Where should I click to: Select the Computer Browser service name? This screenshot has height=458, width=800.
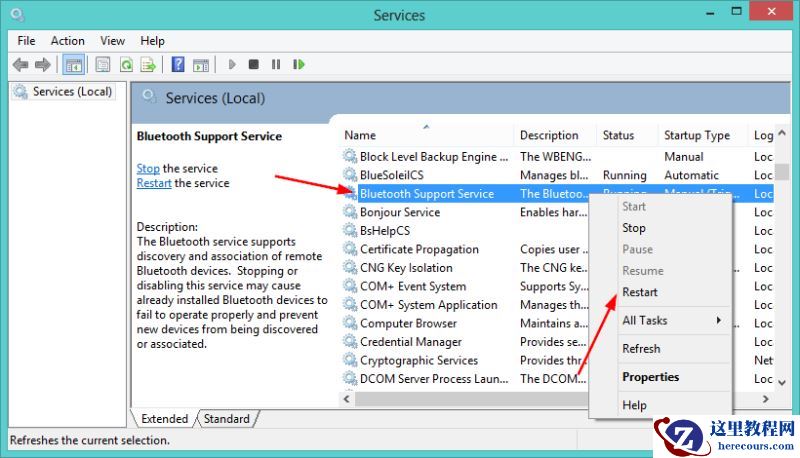pos(408,323)
